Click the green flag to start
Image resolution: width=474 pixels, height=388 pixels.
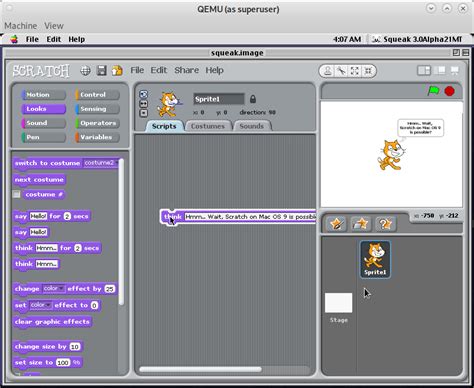[x=433, y=91]
